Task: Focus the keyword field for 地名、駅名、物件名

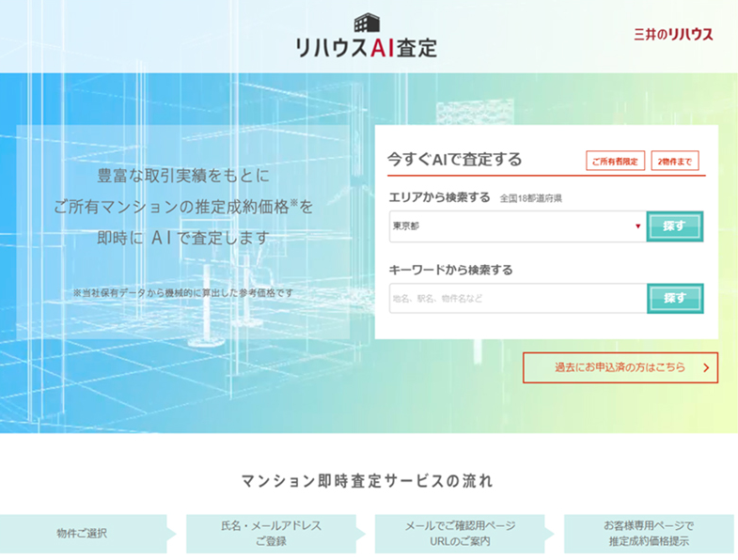Action: [x=516, y=299]
